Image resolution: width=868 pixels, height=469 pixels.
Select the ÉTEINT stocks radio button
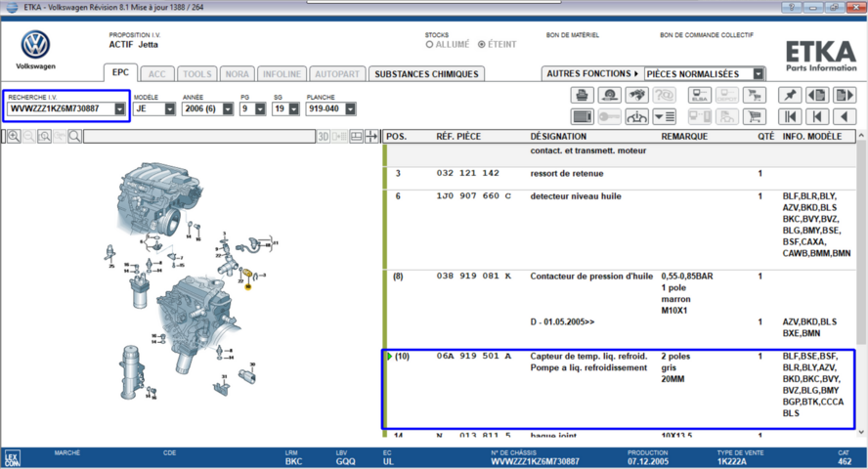(482, 44)
